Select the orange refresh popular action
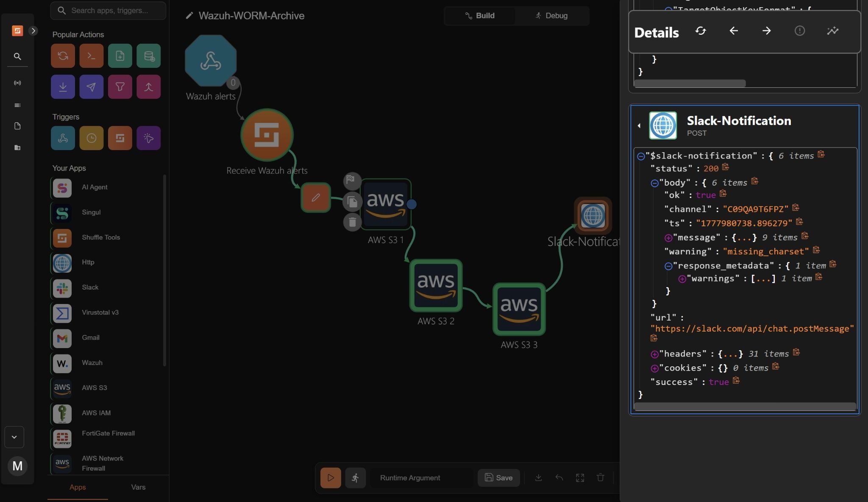 tap(63, 56)
